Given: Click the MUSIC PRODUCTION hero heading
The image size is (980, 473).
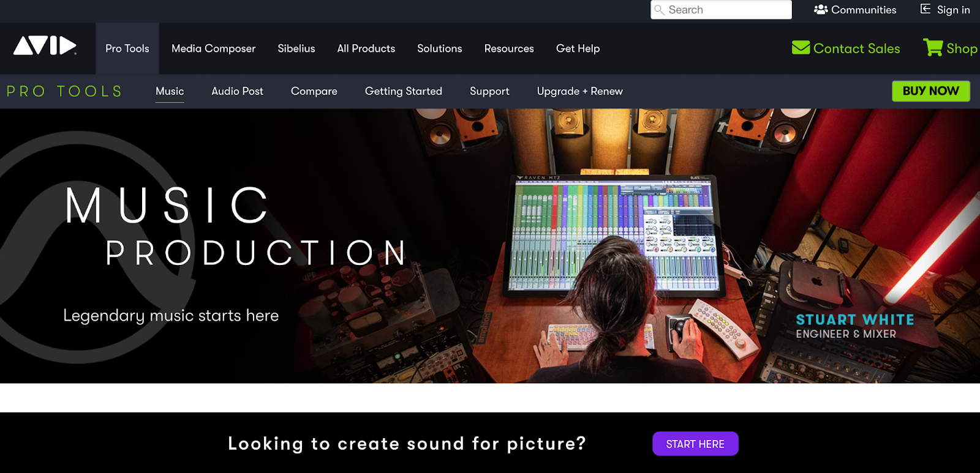Looking at the screenshot, I should [x=236, y=226].
